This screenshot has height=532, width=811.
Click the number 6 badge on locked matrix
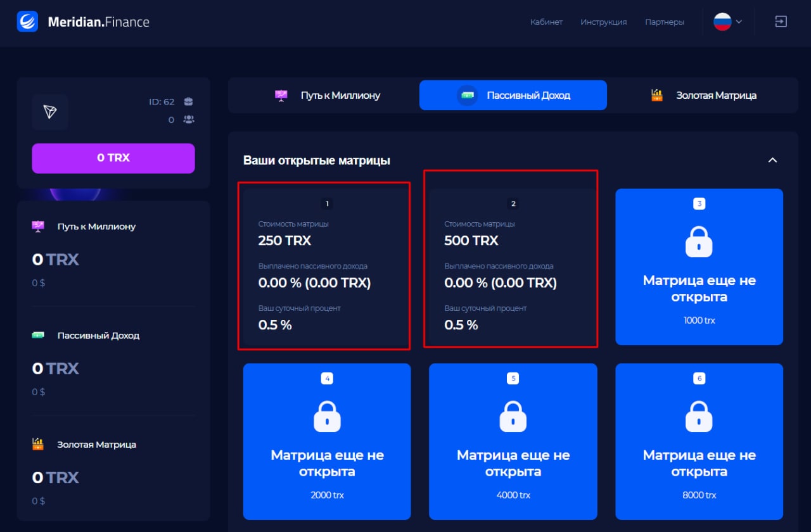point(699,378)
